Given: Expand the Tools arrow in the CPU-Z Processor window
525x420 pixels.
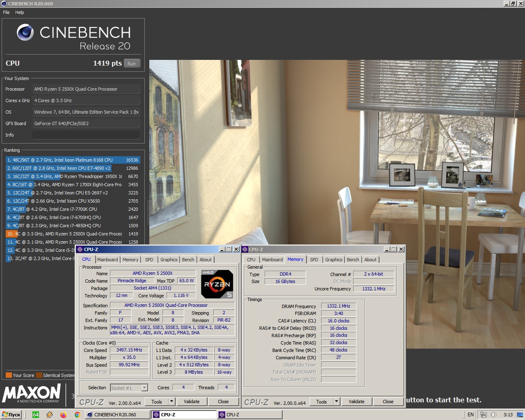Looking at the screenshot, I should point(172,402).
